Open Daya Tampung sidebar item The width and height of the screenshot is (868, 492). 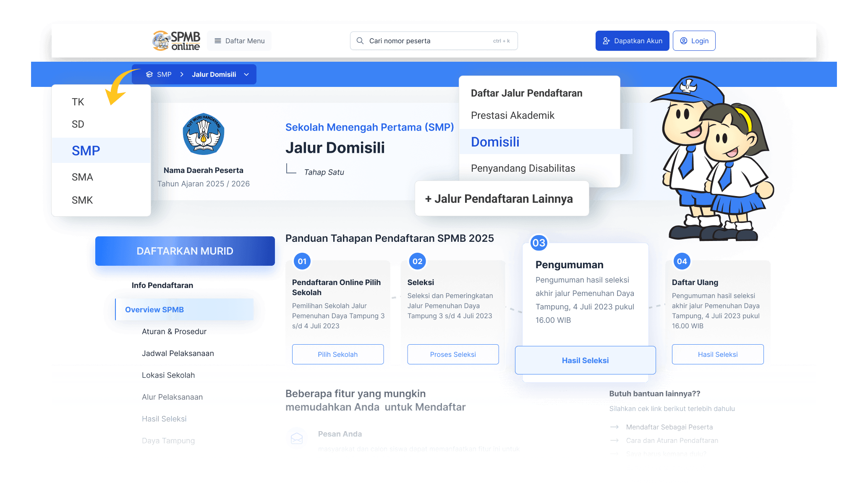coord(168,441)
